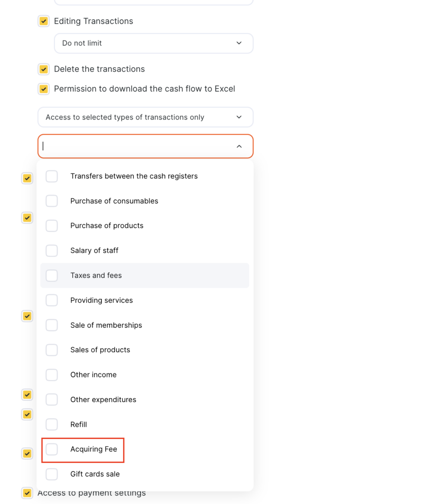Viewport: 433px width, 504px height.
Task: Uncheck the Editing Transactions checkbox
Action: pos(44,21)
